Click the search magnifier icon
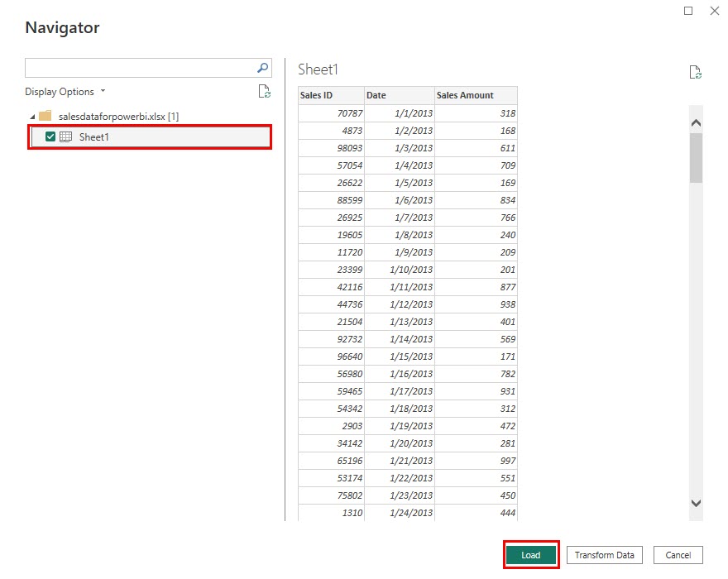 tap(263, 68)
